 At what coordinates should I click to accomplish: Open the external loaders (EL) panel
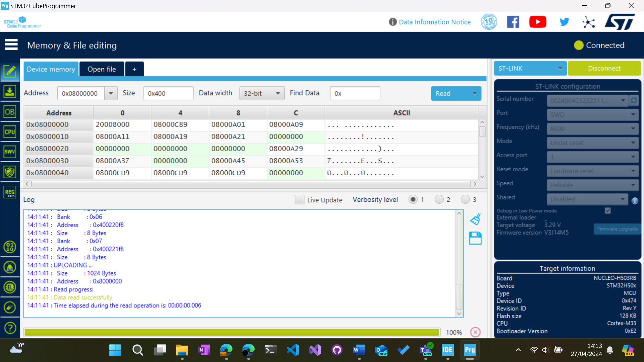10,287
